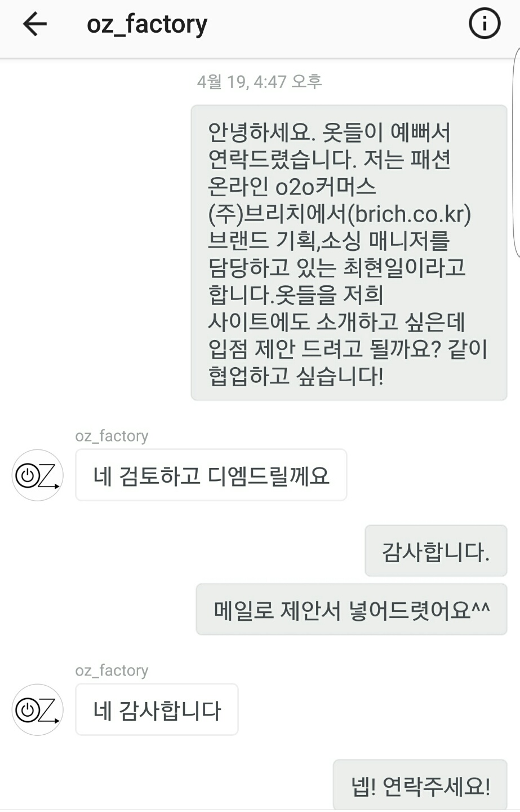Select the long message starting with '안녕하세요'
The image size is (520, 812).
(x=349, y=253)
